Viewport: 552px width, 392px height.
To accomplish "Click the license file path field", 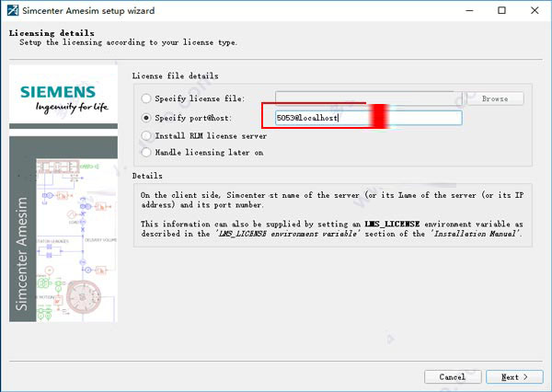I will click(x=368, y=98).
